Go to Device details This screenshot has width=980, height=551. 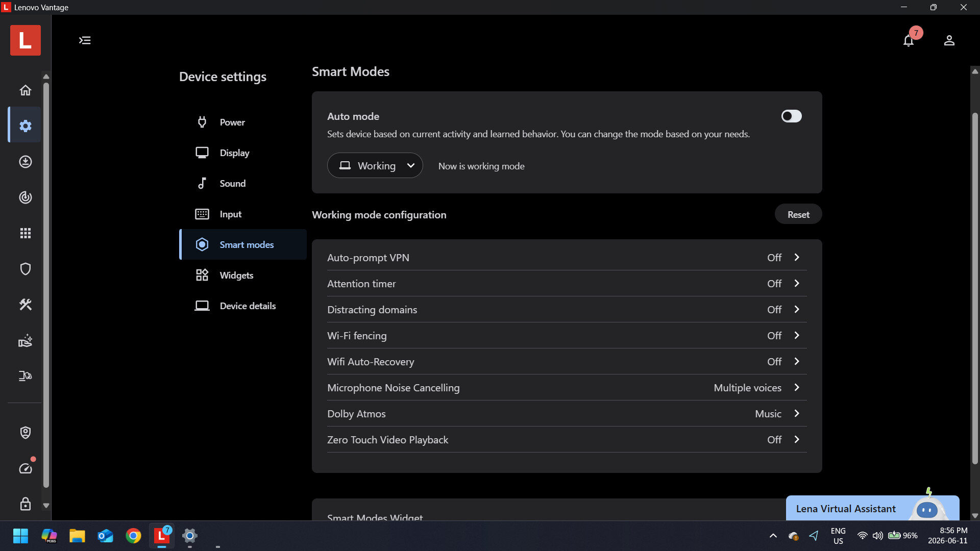pos(243,306)
